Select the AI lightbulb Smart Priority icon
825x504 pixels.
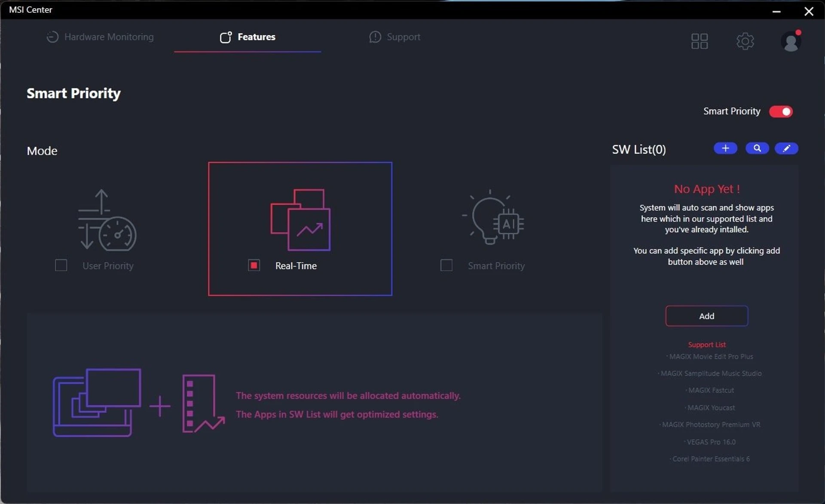(x=493, y=217)
